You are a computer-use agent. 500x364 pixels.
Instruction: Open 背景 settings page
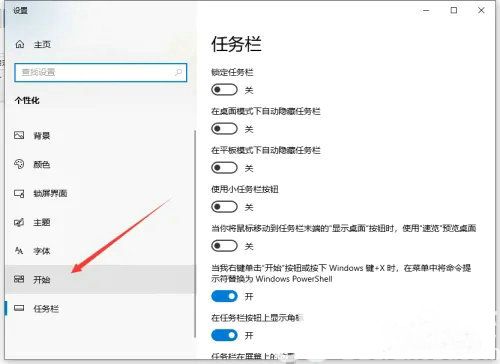coord(100,135)
